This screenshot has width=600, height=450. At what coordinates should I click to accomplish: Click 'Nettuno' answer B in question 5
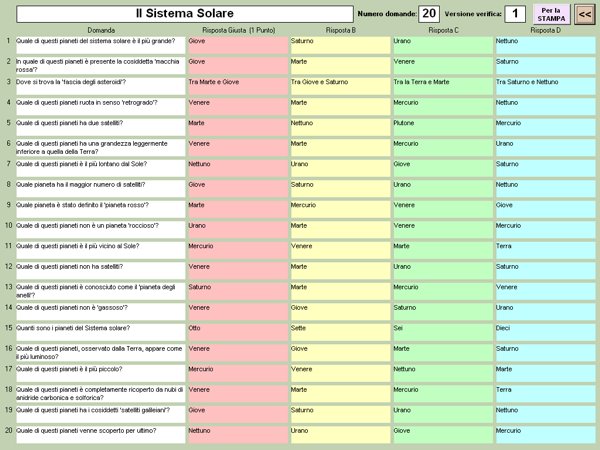(x=340, y=127)
